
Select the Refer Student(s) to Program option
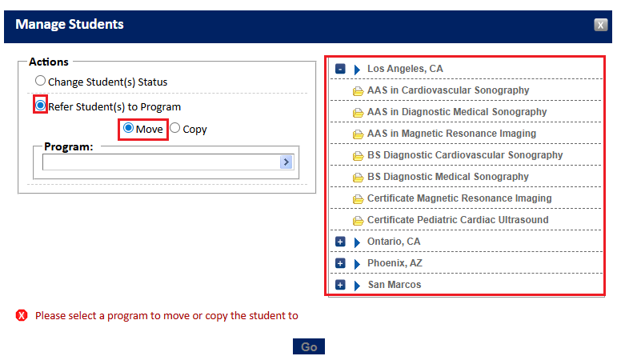click(40, 106)
